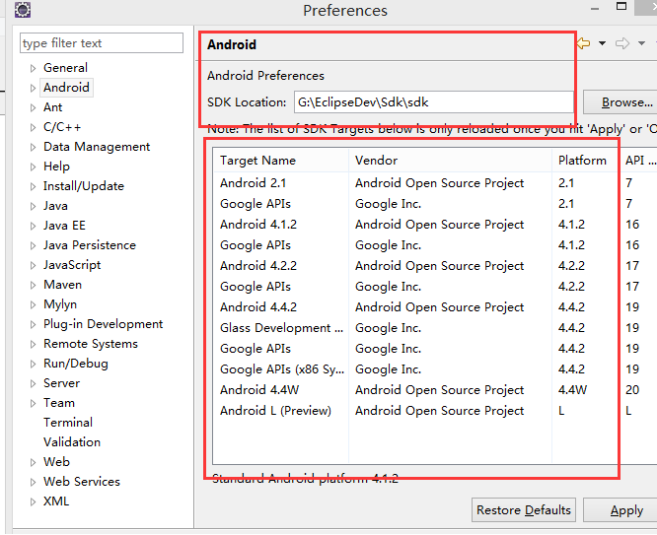Select Android 4.1.2 target row
The height and width of the screenshot is (535, 657).
[x=435, y=225]
